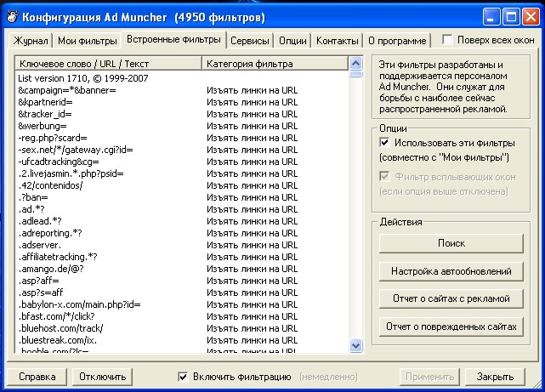545x392 pixels.
Task: Go to the Сервисы tab
Action: [x=250, y=41]
